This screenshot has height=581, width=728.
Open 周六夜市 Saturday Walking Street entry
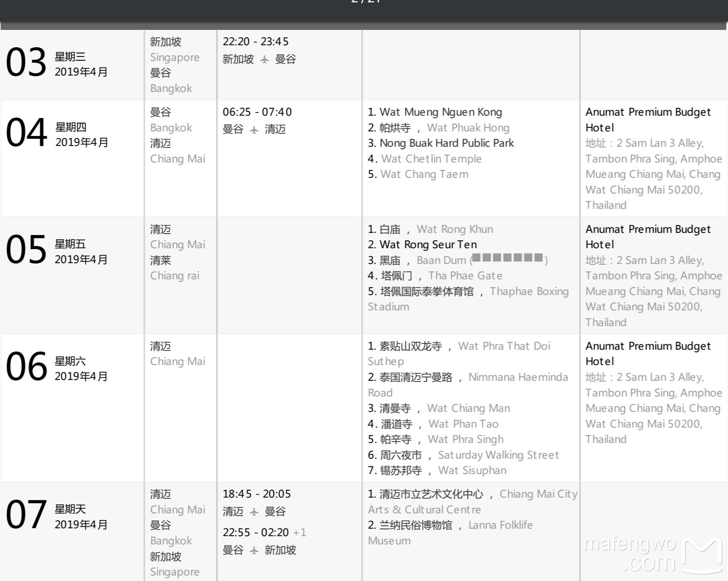tap(463, 455)
